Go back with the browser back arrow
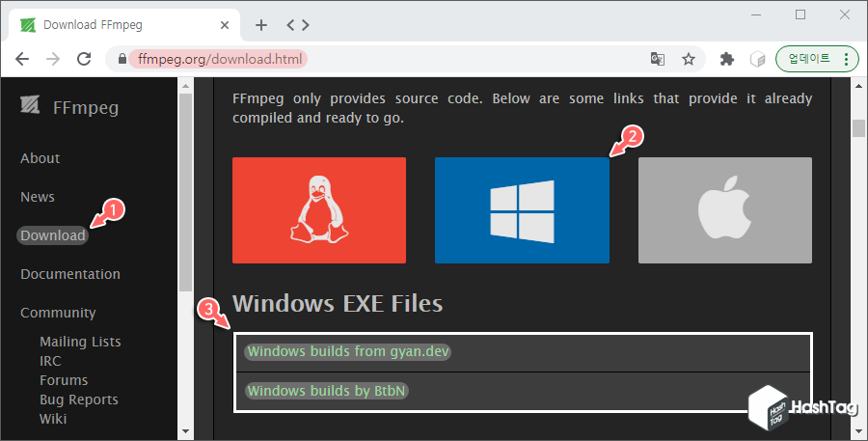Image resolution: width=868 pixels, height=441 pixels. click(x=22, y=59)
